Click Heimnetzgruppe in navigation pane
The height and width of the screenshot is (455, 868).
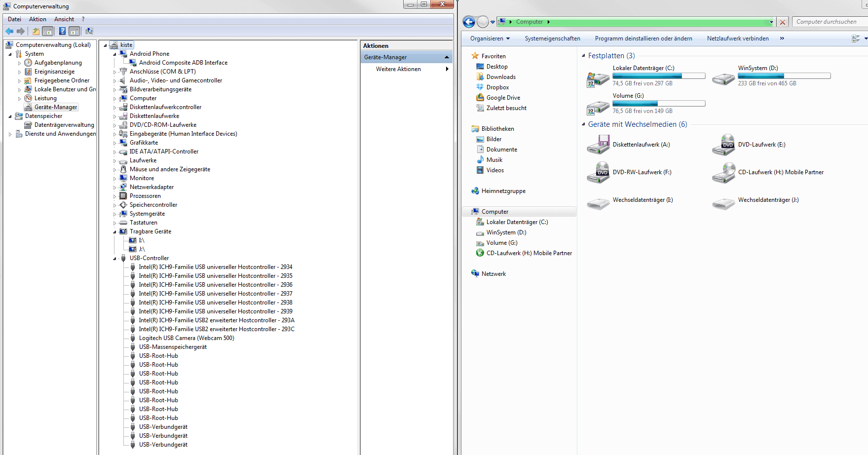click(x=503, y=191)
